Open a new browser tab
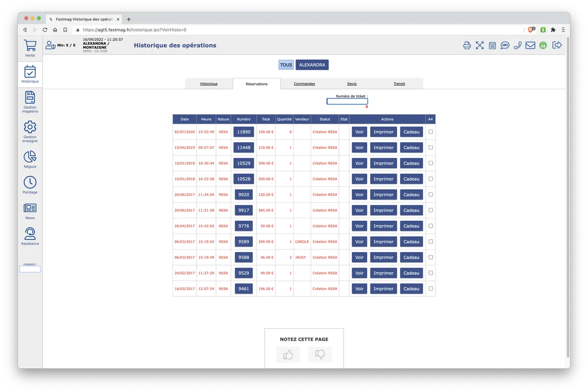 tap(129, 19)
